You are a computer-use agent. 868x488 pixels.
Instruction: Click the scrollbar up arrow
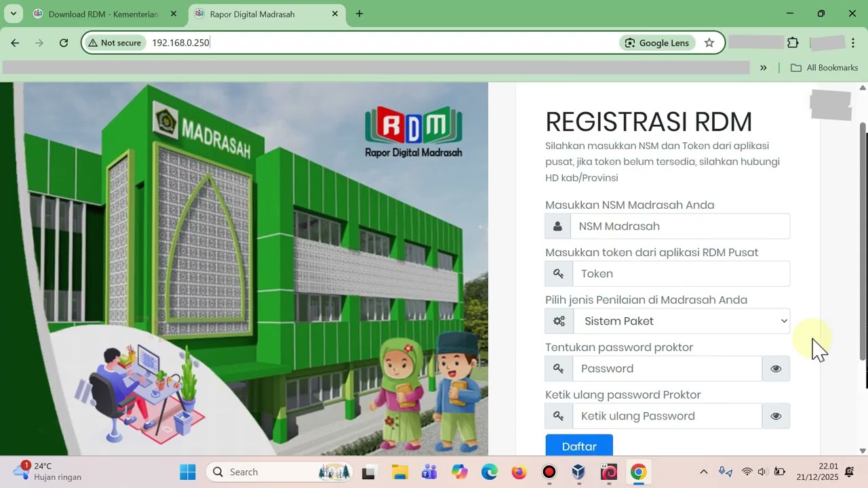[863, 87]
